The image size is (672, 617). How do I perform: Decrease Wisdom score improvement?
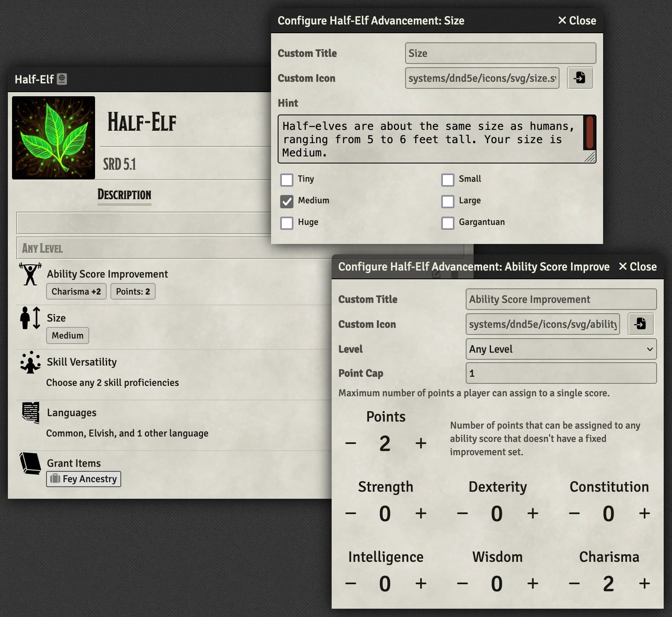[462, 583]
